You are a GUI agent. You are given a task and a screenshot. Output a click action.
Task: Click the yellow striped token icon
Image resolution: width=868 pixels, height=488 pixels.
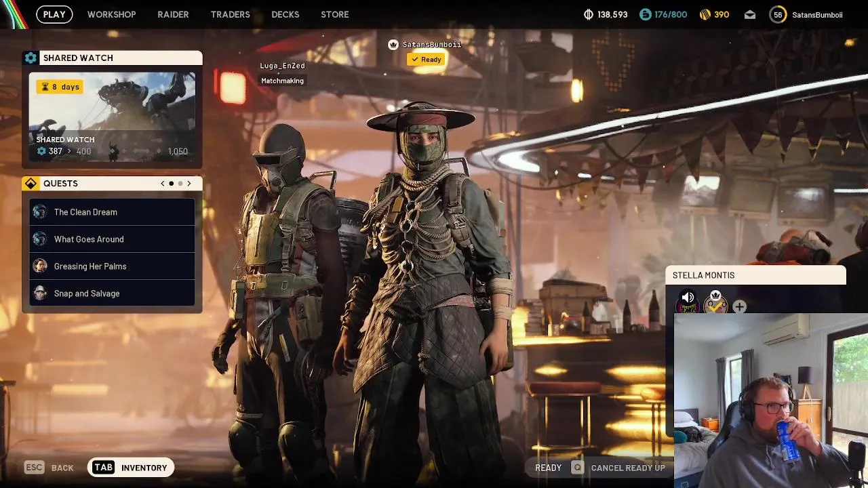[705, 14]
